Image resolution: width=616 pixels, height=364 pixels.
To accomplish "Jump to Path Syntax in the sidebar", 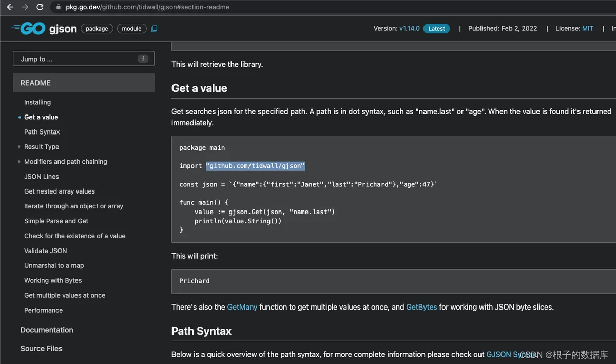I will [42, 132].
